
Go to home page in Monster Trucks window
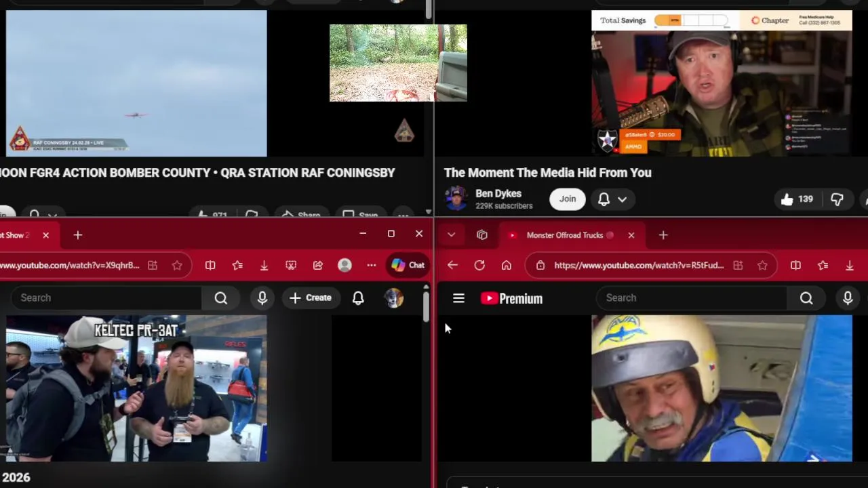(x=507, y=266)
